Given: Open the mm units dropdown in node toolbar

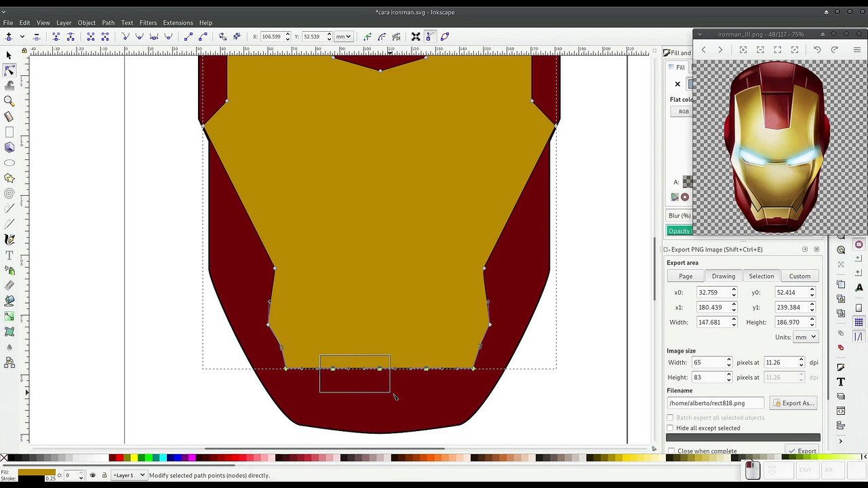Looking at the screenshot, I should point(344,37).
